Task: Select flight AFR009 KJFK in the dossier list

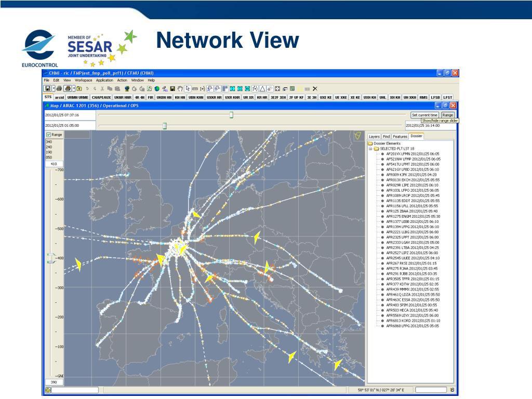Action: pos(411,175)
